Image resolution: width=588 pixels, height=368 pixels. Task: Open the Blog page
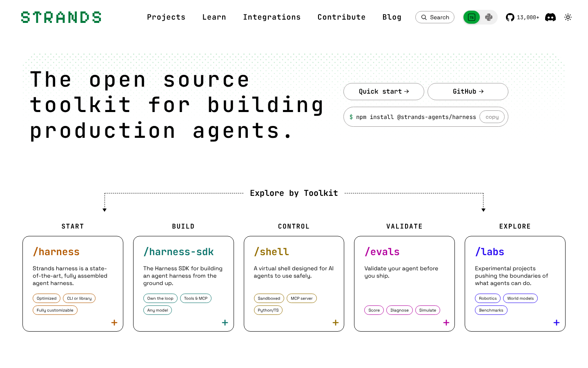pos(392,17)
